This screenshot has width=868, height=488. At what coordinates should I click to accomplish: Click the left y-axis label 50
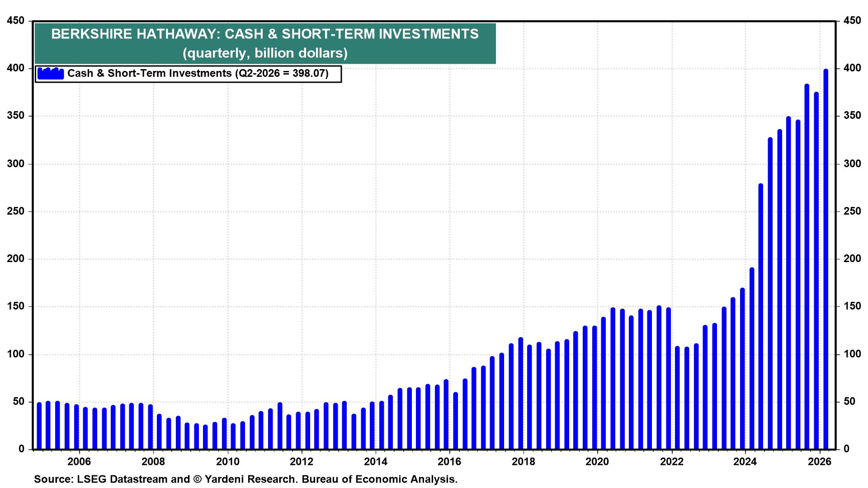point(19,402)
